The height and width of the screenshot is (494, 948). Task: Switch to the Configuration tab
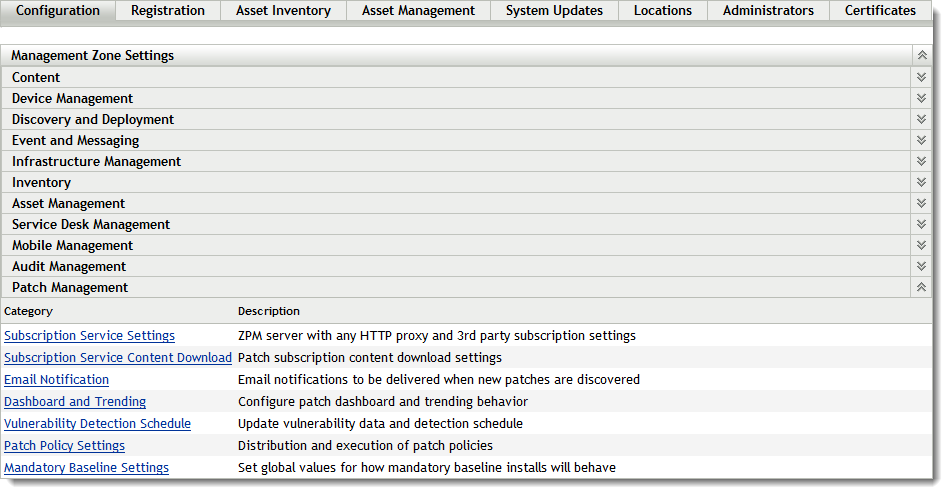pyautogui.click(x=57, y=11)
